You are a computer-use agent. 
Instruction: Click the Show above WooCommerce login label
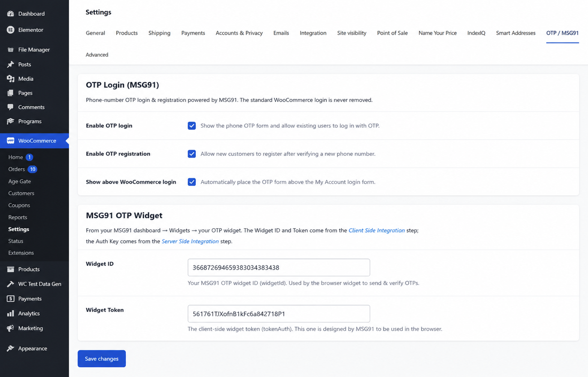131,182
